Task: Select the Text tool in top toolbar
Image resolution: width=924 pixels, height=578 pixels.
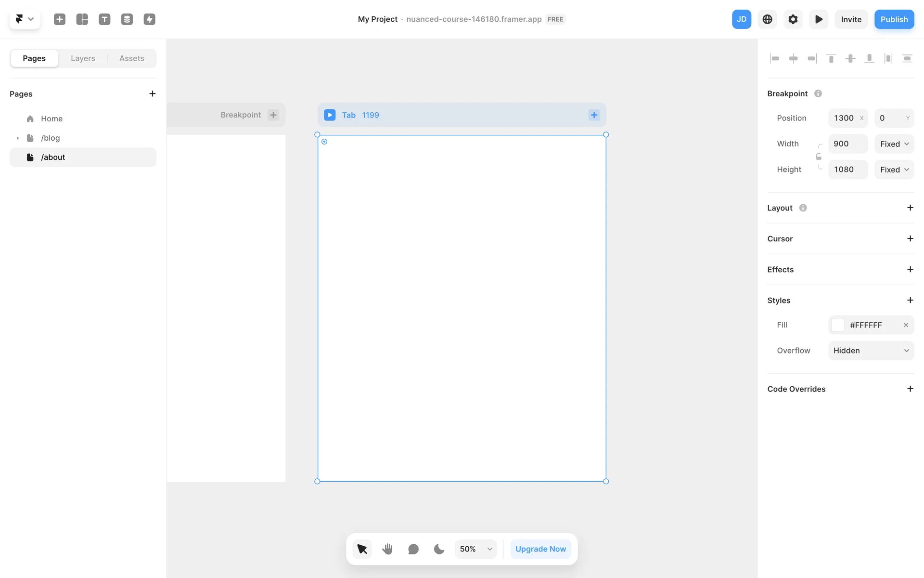Action: tap(104, 19)
